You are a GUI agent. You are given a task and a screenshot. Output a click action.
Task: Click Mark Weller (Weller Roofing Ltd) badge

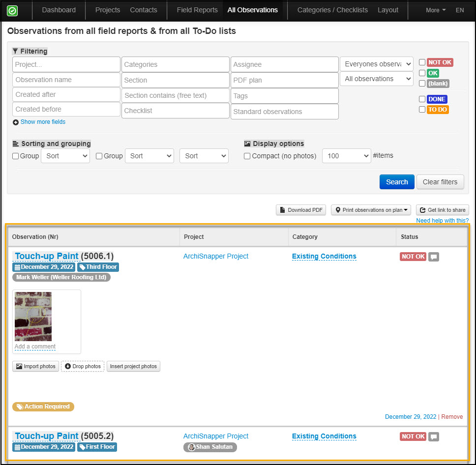pos(61,277)
